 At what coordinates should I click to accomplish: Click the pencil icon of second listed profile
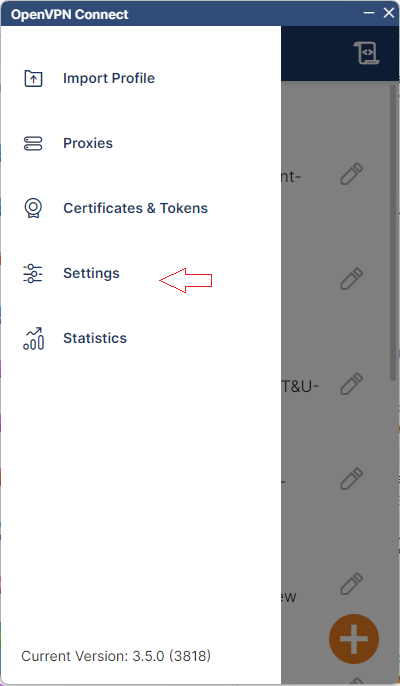(x=352, y=279)
